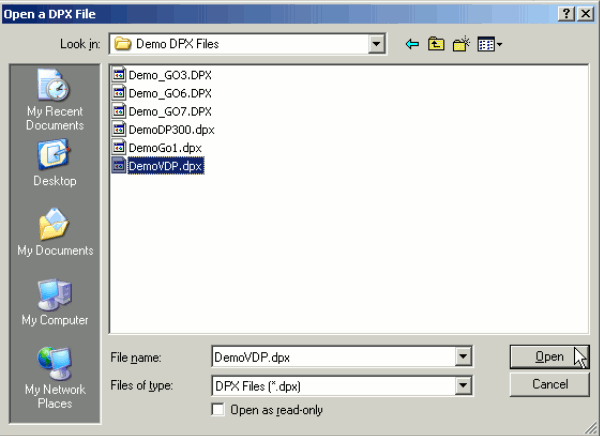
Task: Click the Open button
Action: [549, 357]
